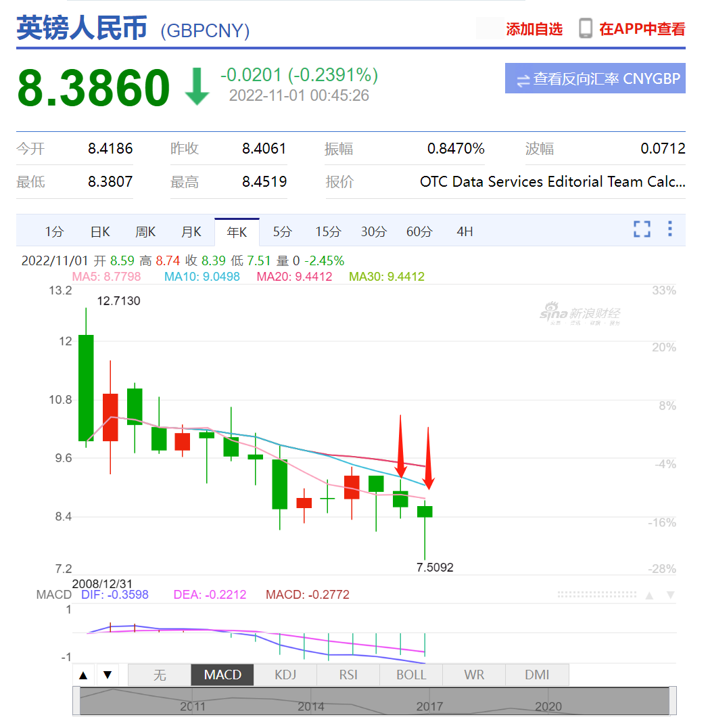Click the dotted drag handle in MACD header
The image size is (708, 728).
[x=596, y=595]
